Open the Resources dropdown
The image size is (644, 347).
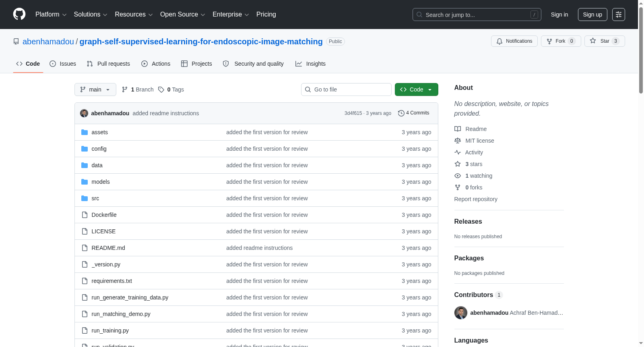coord(134,15)
